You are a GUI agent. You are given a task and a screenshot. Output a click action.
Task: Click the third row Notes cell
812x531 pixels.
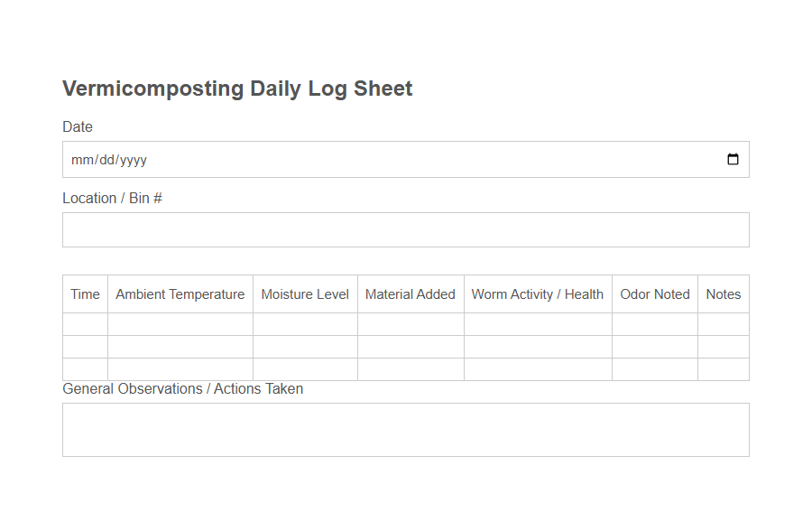tap(723, 369)
